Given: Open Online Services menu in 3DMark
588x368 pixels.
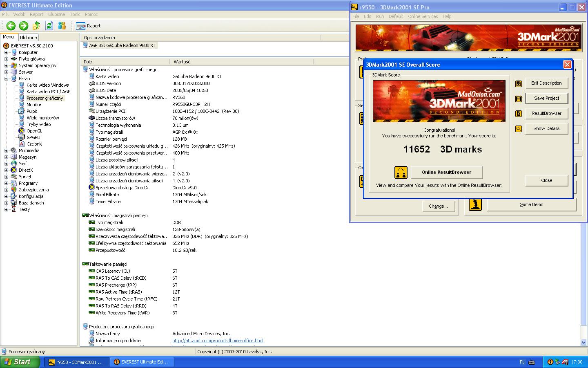Looking at the screenshot, I should click(x=423, y=16).
